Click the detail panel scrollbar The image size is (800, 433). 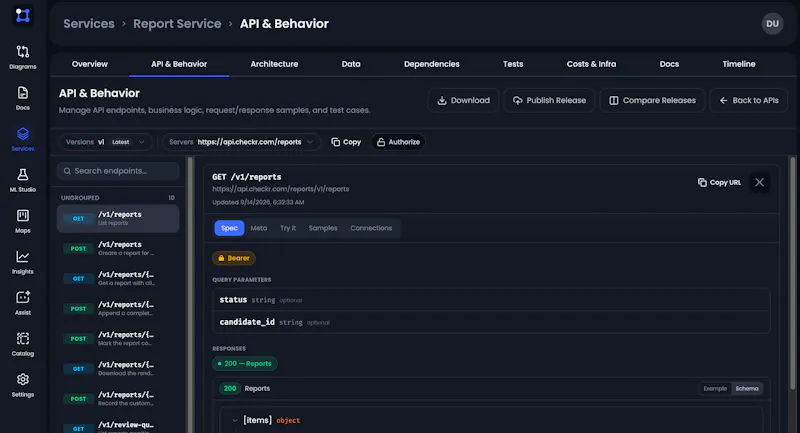tap(792, 275)
